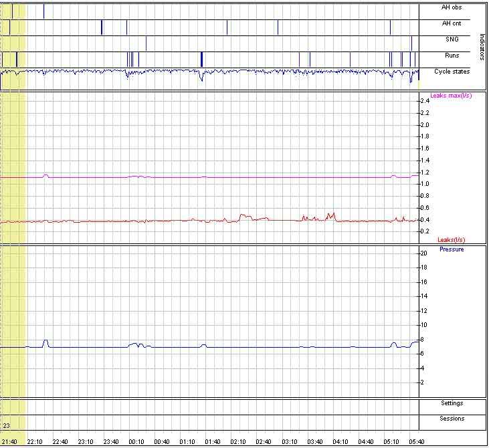489x448 pixels.
Task: Open the Settings row label
Action: (452, 404)
